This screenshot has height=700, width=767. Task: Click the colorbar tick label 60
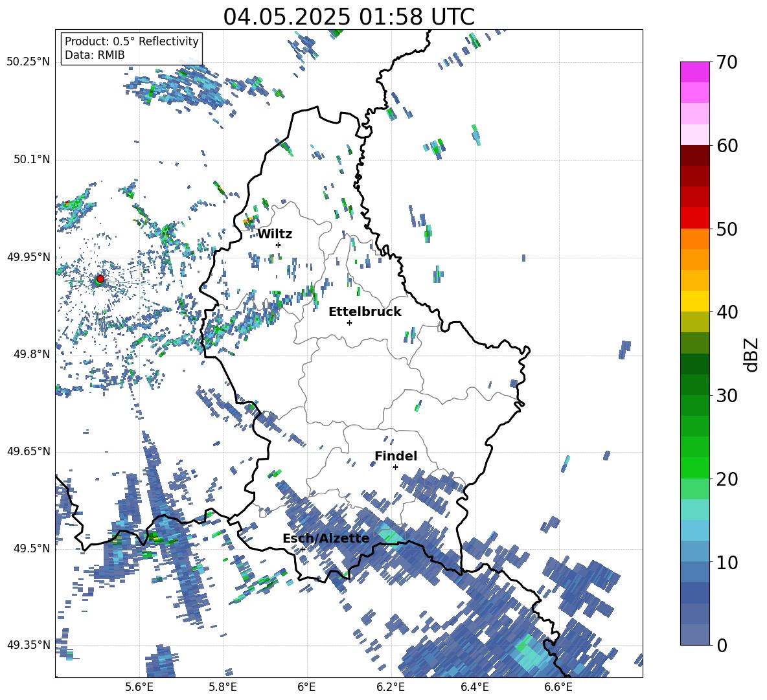coord(726,146)
